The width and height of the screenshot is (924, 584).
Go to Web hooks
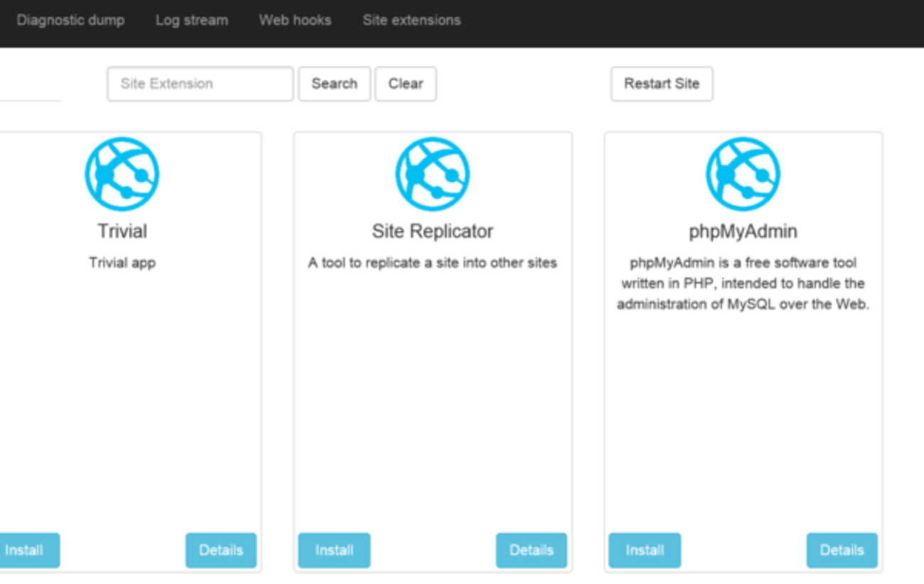click(295, 20)
